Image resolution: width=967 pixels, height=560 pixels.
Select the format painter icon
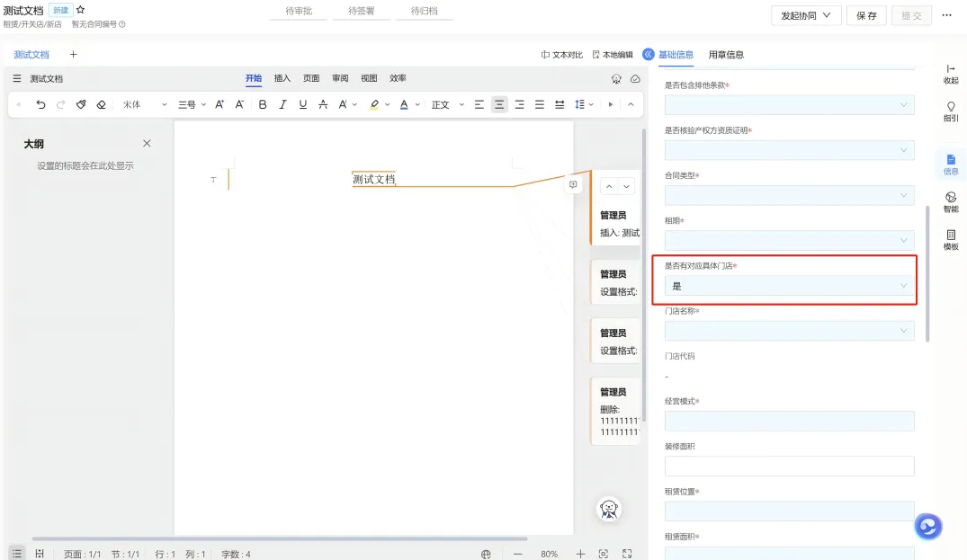[81, 105]
